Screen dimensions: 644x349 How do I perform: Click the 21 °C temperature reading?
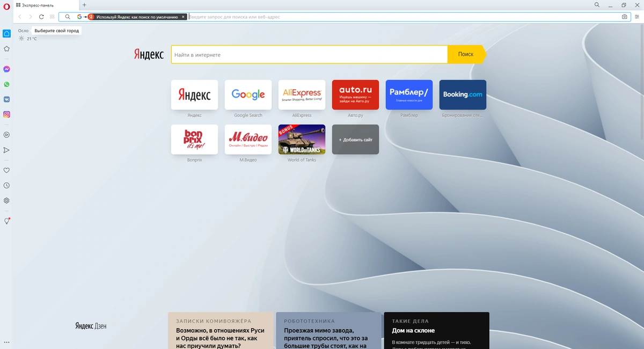click(x=32, y=39)
